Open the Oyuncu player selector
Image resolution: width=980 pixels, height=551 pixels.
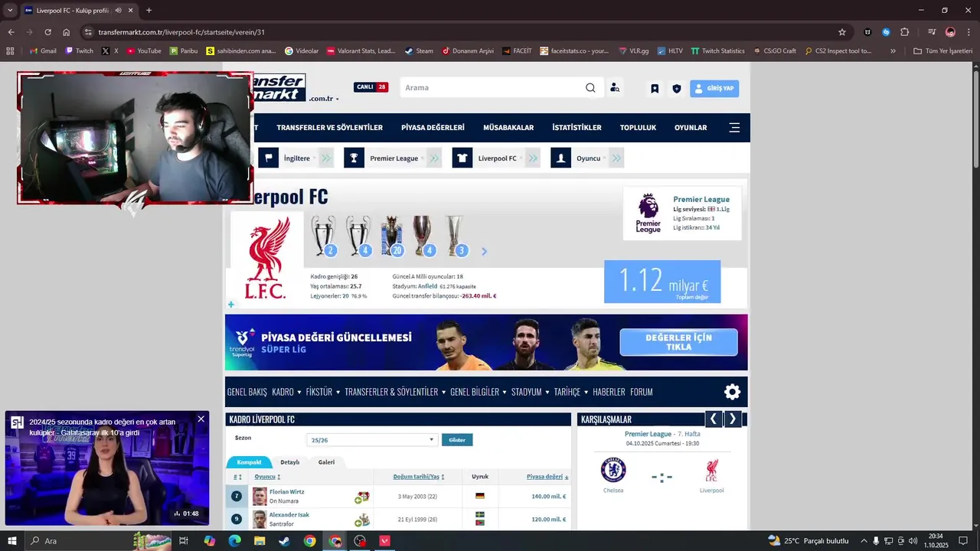tap(592, 158)
